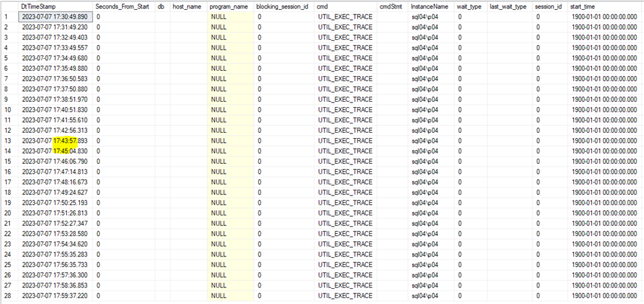Select the Seconds_From_Start column header
The width and height of the screenshot is (644, 304).
coord(122,6)
